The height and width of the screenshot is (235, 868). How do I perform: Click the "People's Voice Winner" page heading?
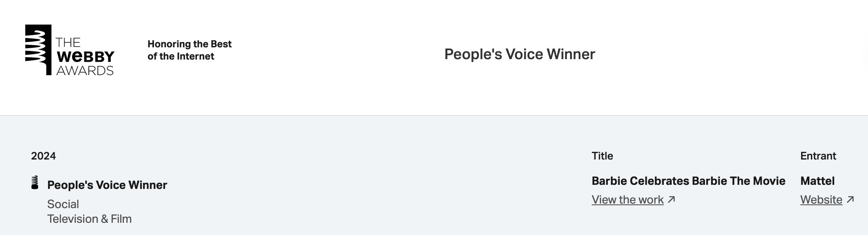coord(520,54)
